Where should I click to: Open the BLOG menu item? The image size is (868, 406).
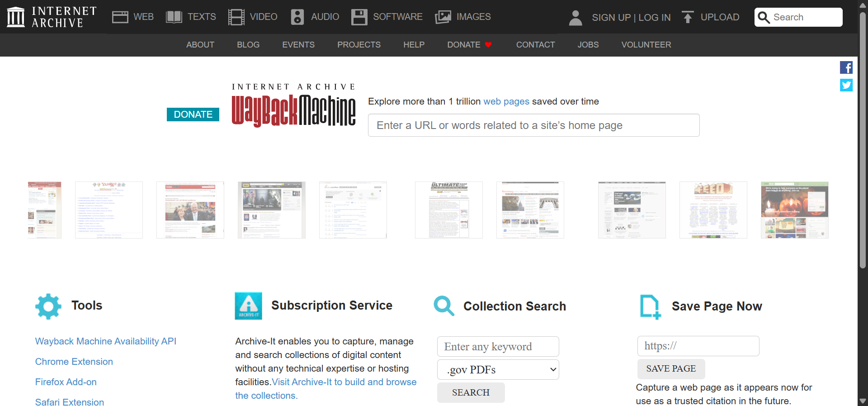pyautogui.click(x=248, y=45)
